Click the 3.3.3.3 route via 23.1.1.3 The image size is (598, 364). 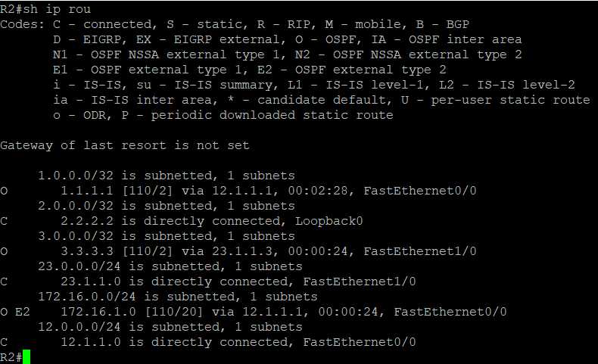tap(238, 251)
